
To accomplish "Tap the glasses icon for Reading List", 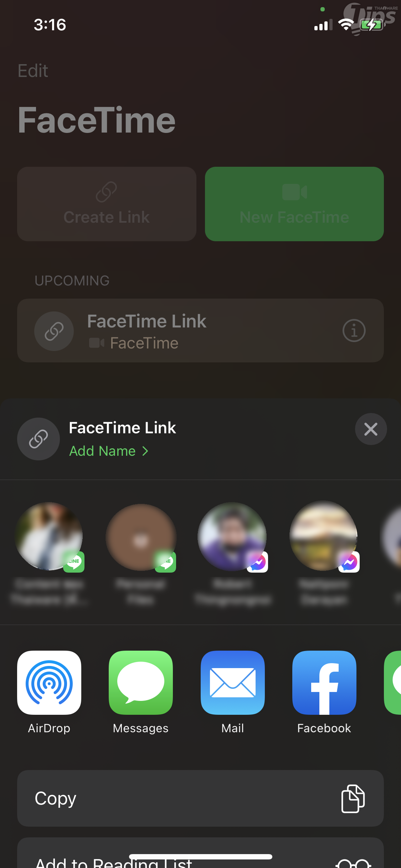I will [x=353, y=863].
